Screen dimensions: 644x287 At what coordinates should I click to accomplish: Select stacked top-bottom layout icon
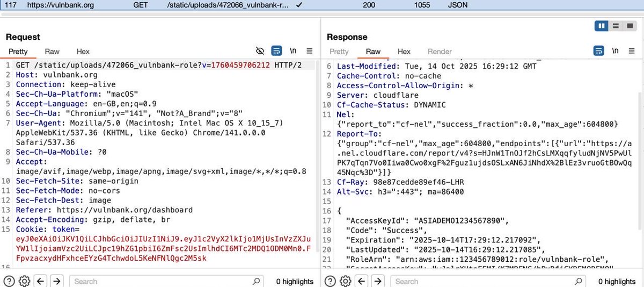pos(616,25)
